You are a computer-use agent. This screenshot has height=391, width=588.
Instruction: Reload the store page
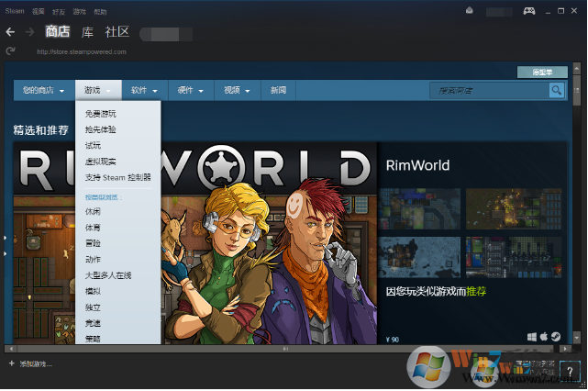(10, 51)
